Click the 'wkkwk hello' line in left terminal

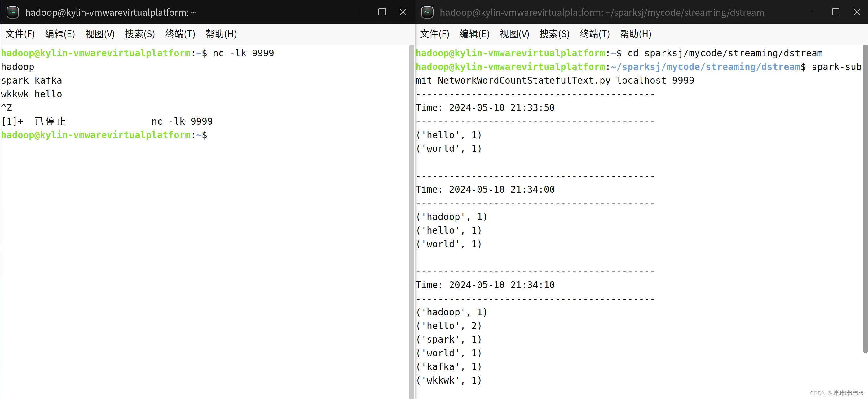[x=31, y=94]
